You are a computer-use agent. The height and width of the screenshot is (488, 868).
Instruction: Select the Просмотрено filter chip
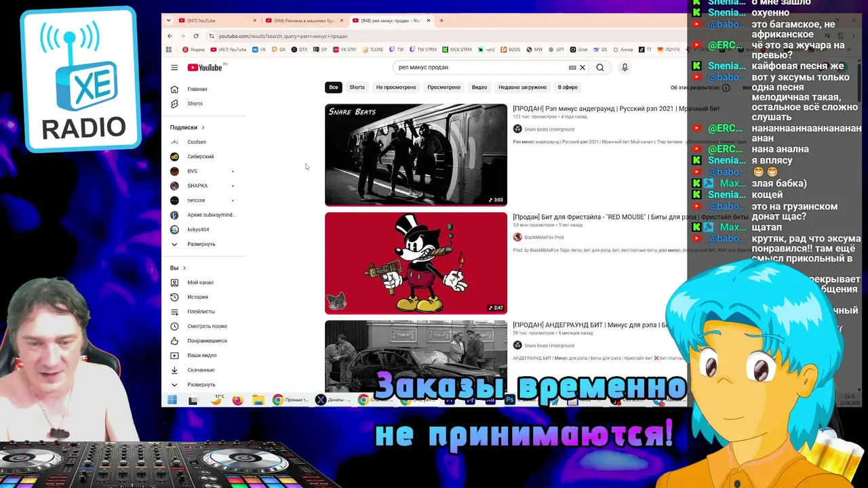coord(444,87)
